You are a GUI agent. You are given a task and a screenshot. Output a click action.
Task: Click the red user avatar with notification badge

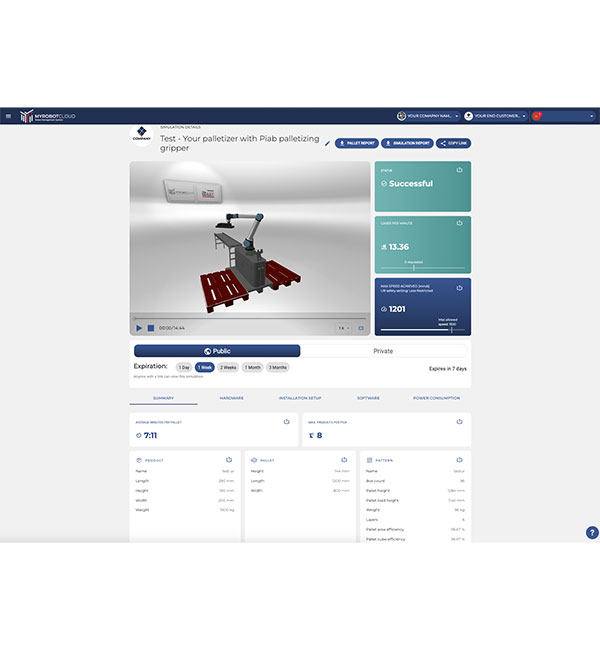537,116
